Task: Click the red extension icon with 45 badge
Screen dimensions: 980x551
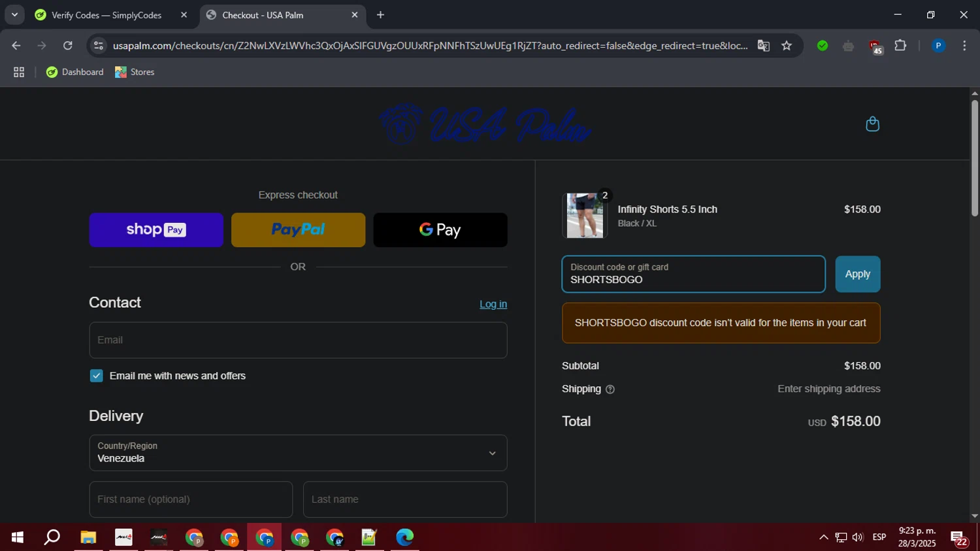Action: pyautogui.click(x=875, y=46)
